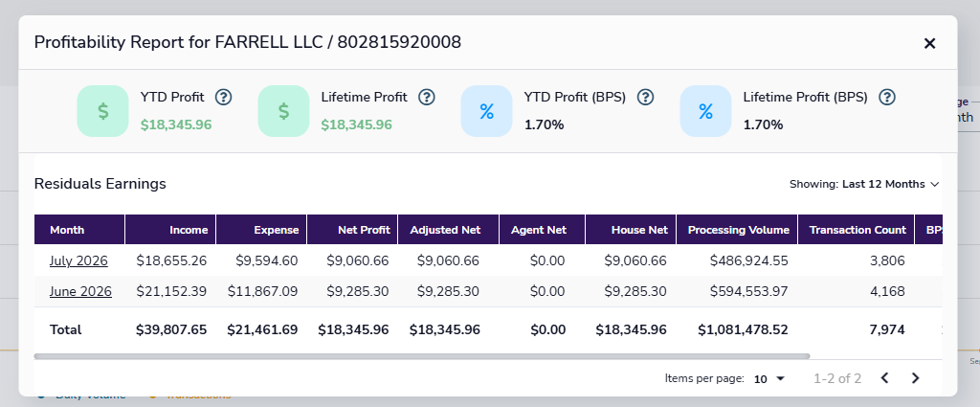Open the Showing: Last 12 Months dropdown
The width and height of the screenshot is (980, 407).
coord(864,184)
